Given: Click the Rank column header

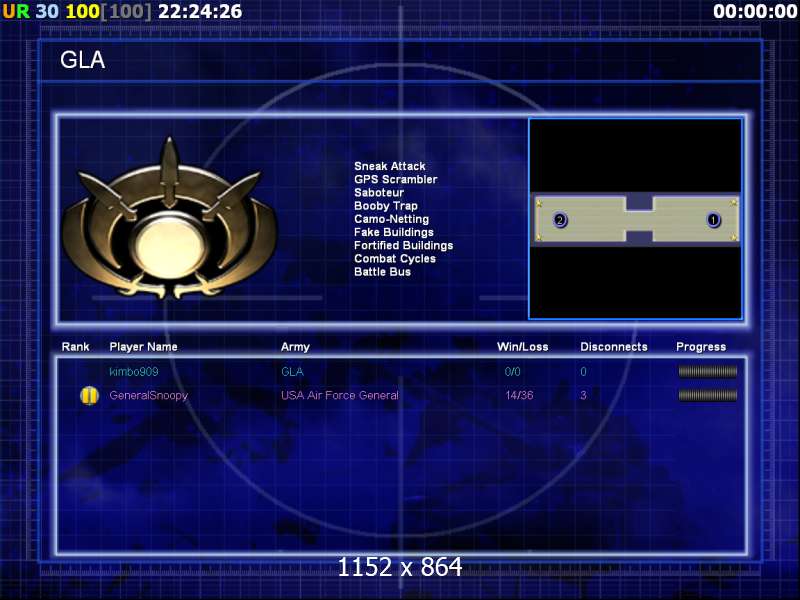Looking at the screenshot, I should click(x=76, y=347).
